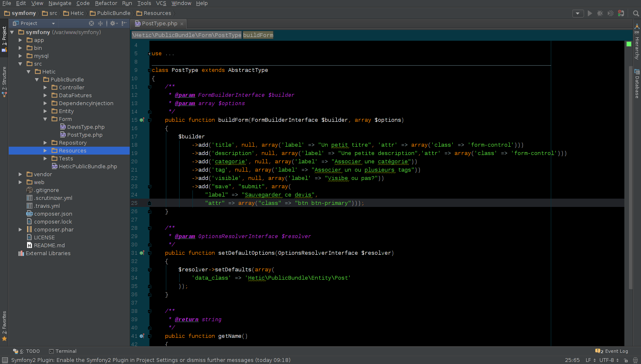
Task: Select README.md in project tree
Action: click(x=46, y=246)
